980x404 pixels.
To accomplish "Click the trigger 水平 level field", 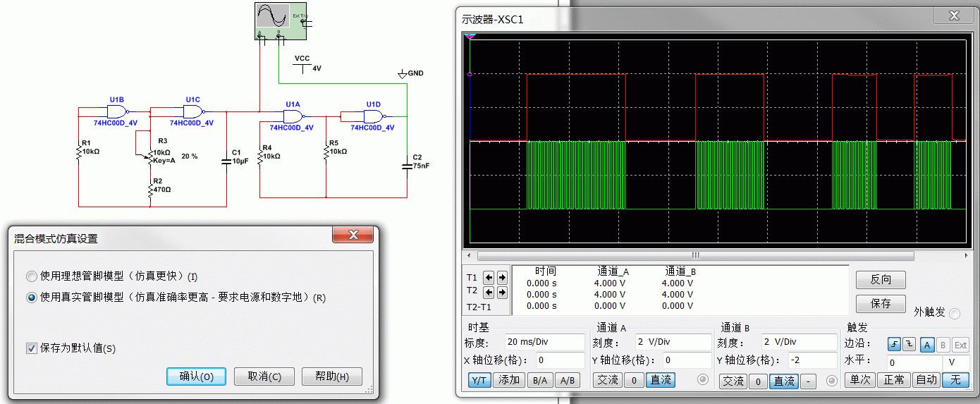I will point(915,362).
